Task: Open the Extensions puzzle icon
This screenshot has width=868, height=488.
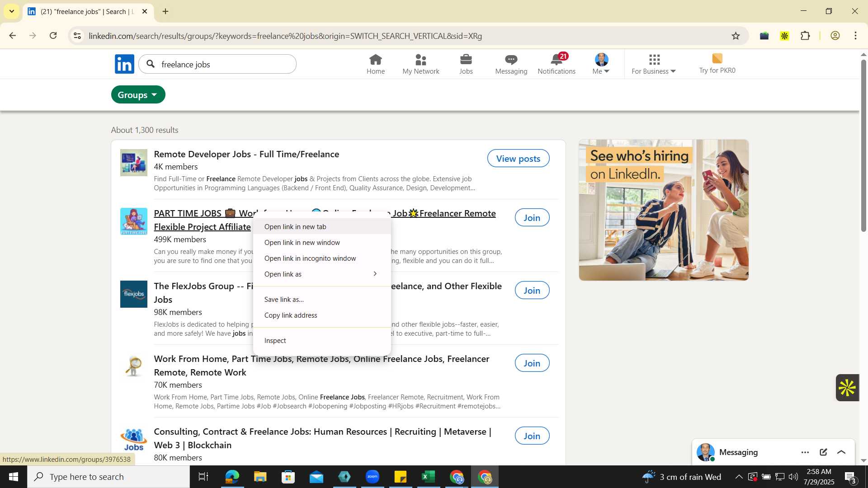Action: [x=805, y=36]
